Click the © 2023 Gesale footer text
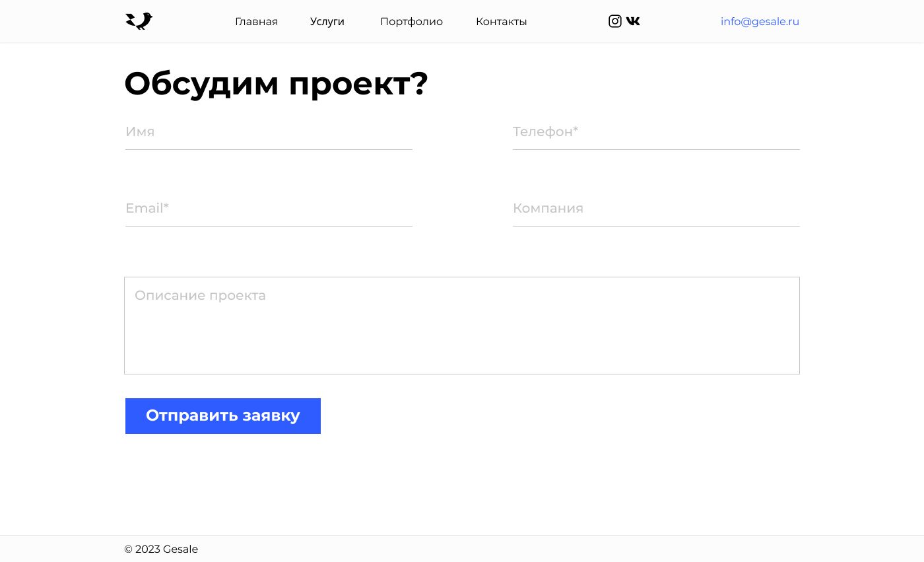This screenshot has height=562, width=924. coord(161,549)
